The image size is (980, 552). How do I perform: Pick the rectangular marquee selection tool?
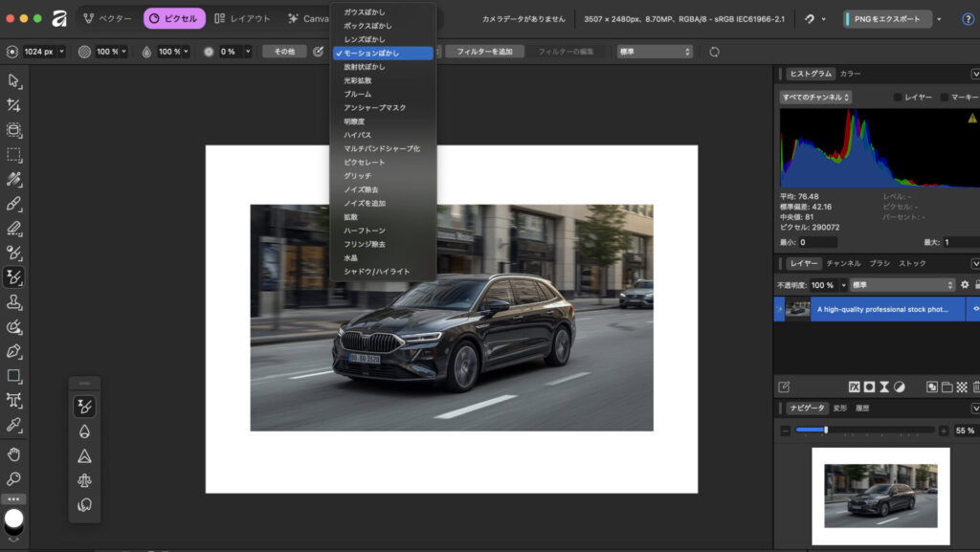tap(14, 155)
